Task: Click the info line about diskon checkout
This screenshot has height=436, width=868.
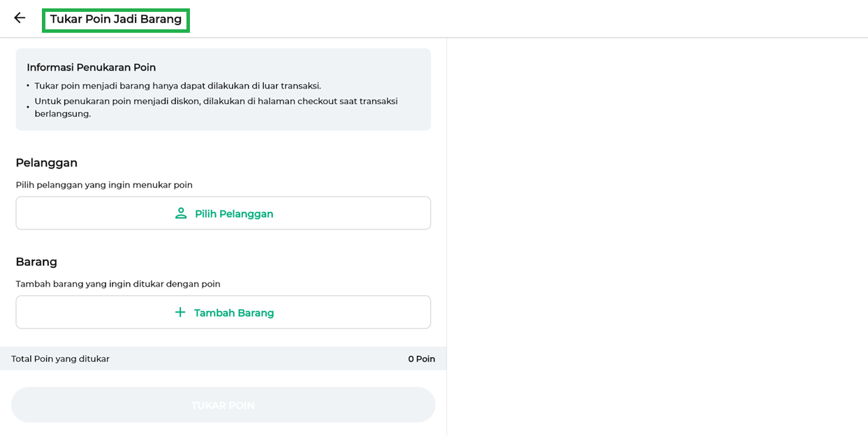Action: [x=216, y=107]
